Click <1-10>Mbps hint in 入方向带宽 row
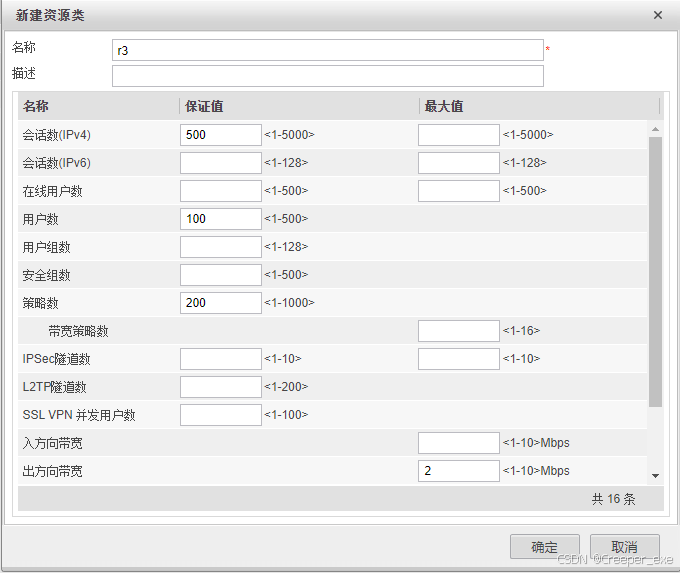680x573 pixels. [x=536, y=443]
